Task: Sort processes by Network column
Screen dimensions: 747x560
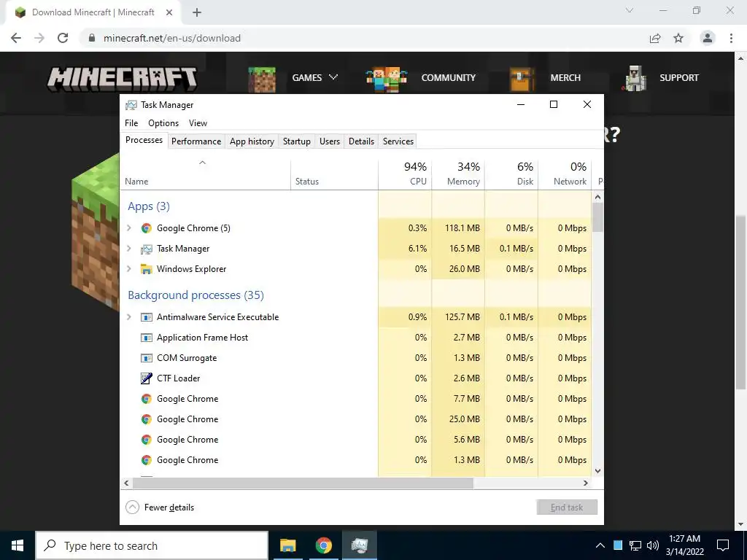Action: point(565,174)
